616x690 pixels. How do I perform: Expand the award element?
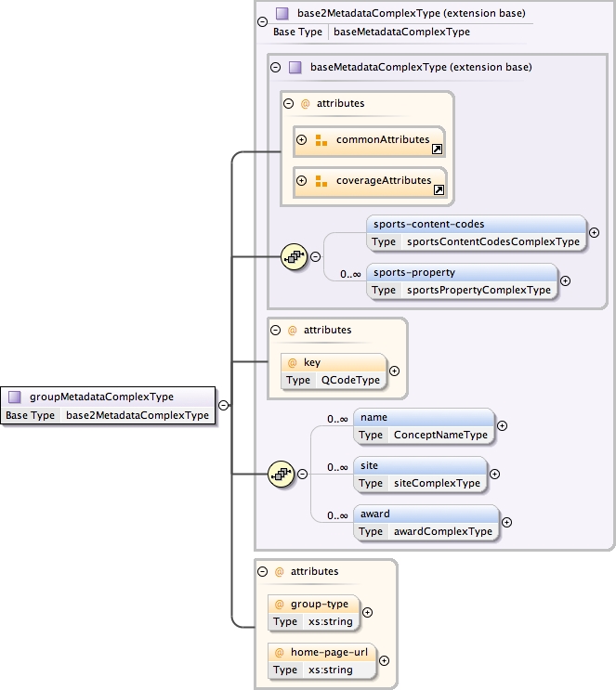[x=507, y=523]
